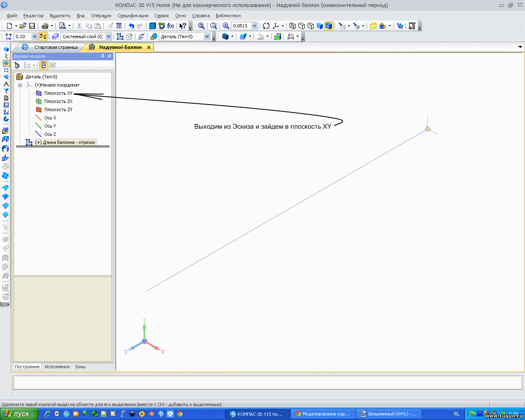Open the document tab list arrow
Screen dimensions: 525x420
(520, 47)
